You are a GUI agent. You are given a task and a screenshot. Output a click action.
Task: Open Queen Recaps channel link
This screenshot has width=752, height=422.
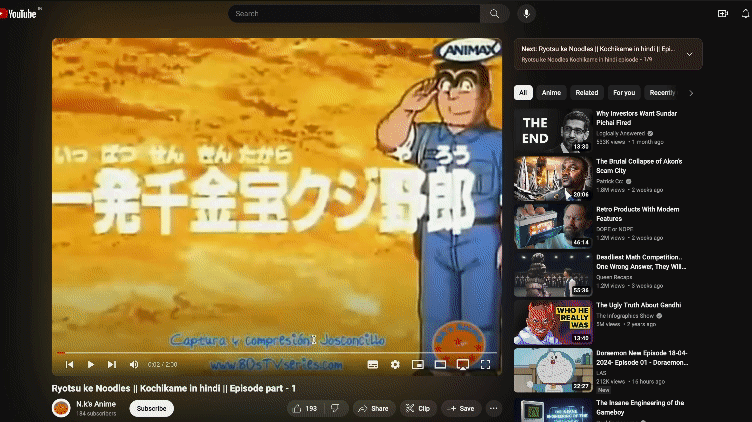pos(614,277)
